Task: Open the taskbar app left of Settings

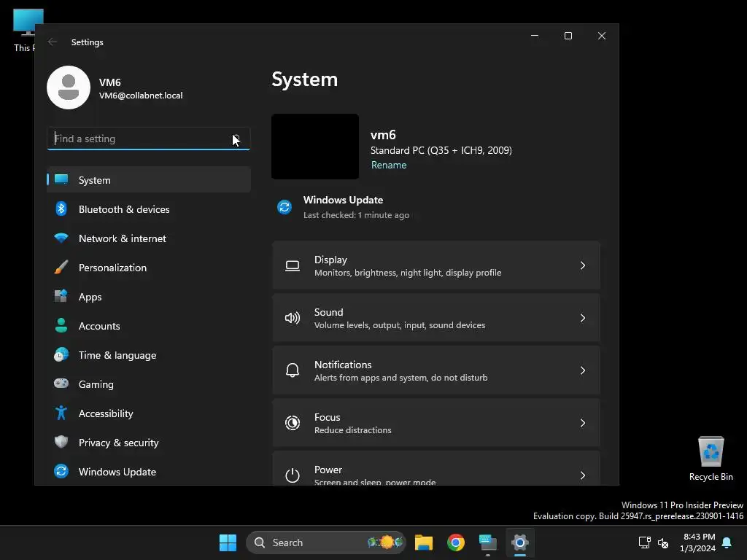Action: tap(488, 542)
